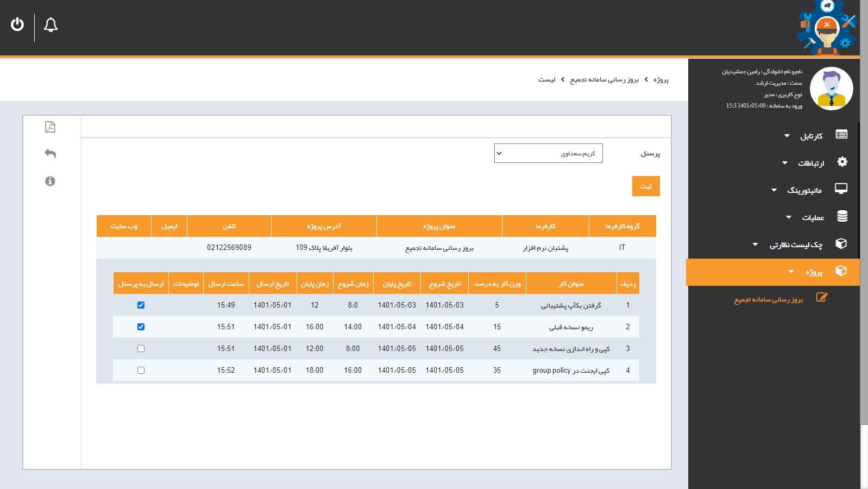
Task: Collapse the پروژه sidebar menu
Action: point(813,272)
